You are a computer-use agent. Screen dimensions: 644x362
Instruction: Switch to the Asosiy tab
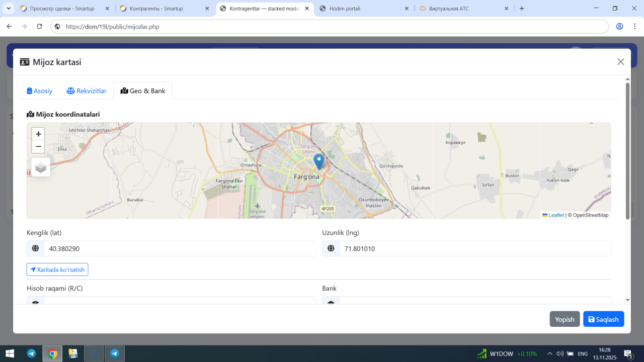40,91
